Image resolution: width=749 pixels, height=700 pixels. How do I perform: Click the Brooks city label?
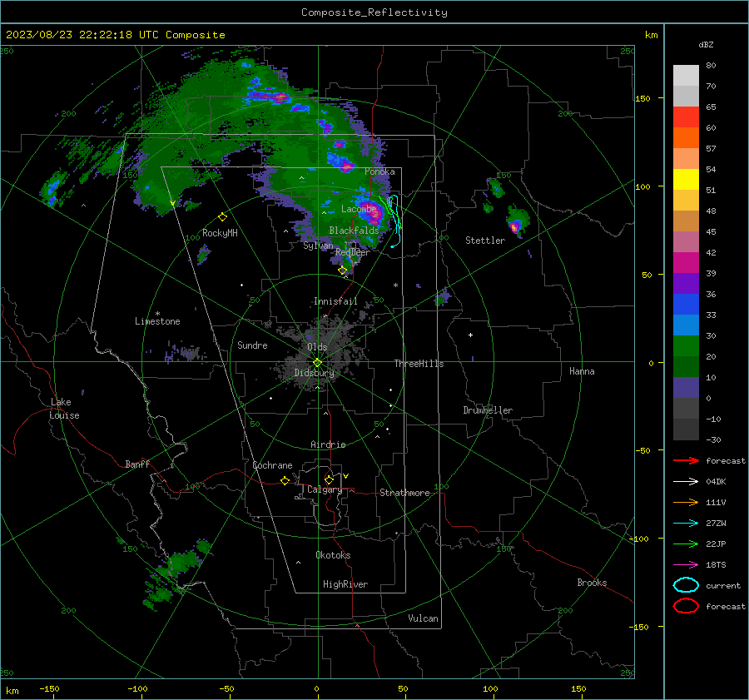click(592, 583)
